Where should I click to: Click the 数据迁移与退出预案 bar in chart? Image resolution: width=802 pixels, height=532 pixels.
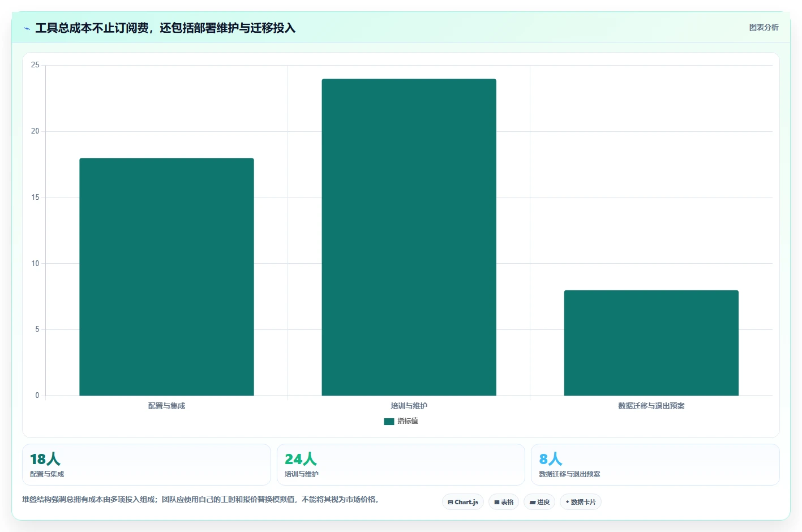651,343
